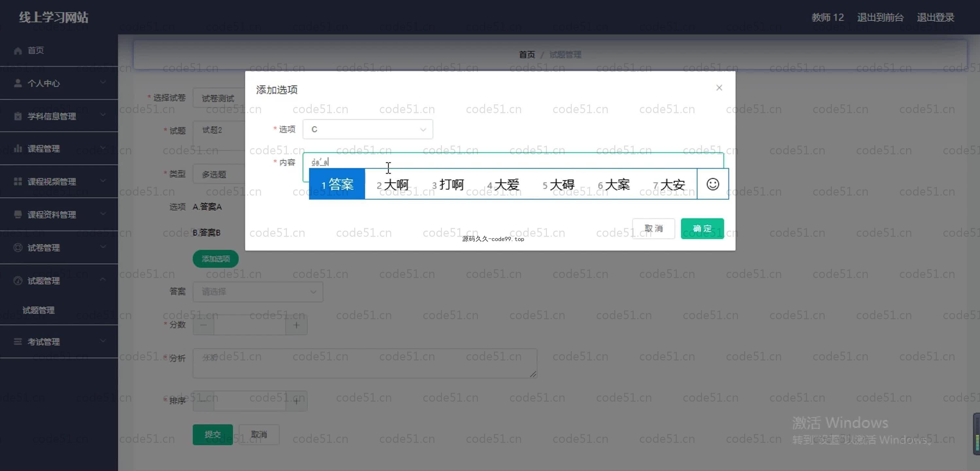Expand the 个人中心 chevron
The image size is (980, 471).
(x=103, y=82)
